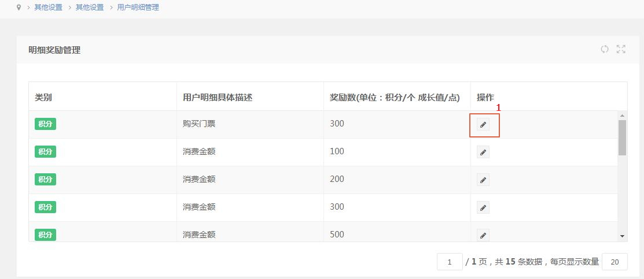Select the 购买门票 description cell
Screen dimensions: 644x279
(250, 124)
